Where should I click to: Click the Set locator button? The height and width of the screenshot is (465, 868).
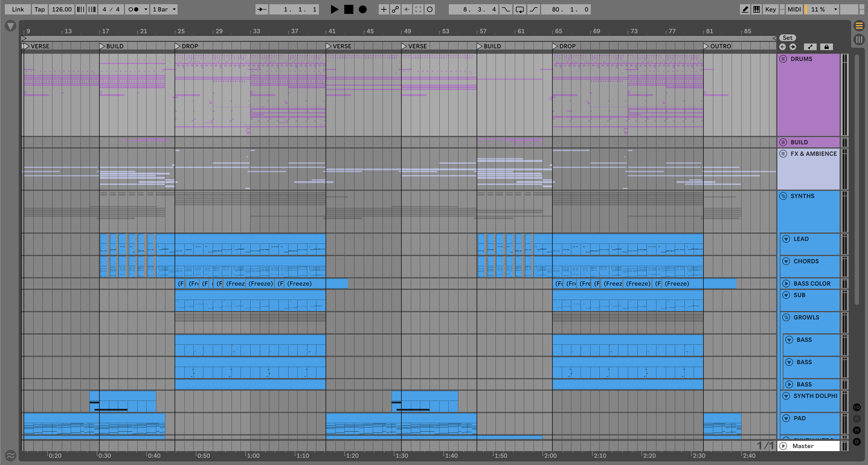pos(787,38)
